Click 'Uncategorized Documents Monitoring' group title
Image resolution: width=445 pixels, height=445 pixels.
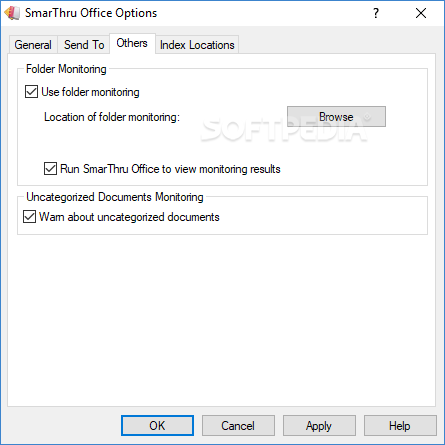tap(115, 197)
